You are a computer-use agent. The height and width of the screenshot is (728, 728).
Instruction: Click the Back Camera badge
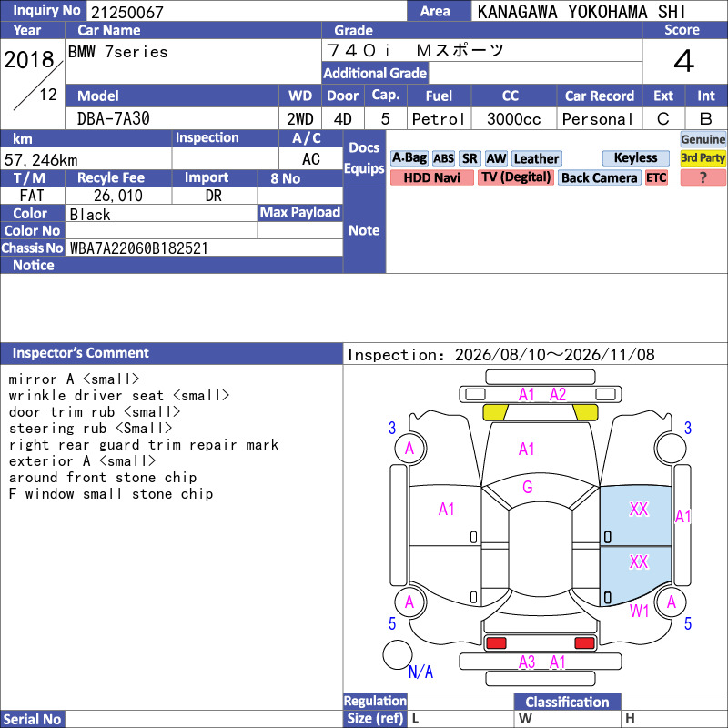coord(600,177)
